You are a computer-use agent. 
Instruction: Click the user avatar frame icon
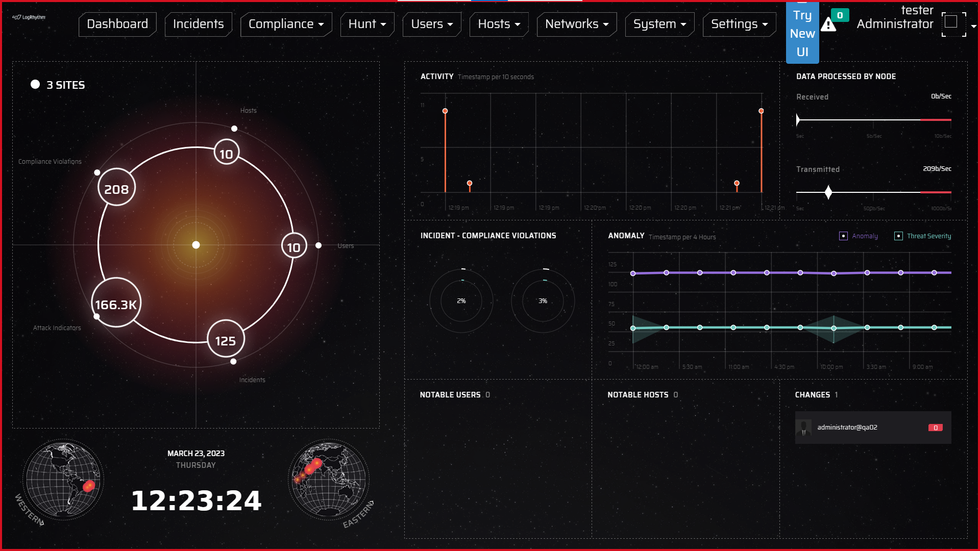[953, 23]
